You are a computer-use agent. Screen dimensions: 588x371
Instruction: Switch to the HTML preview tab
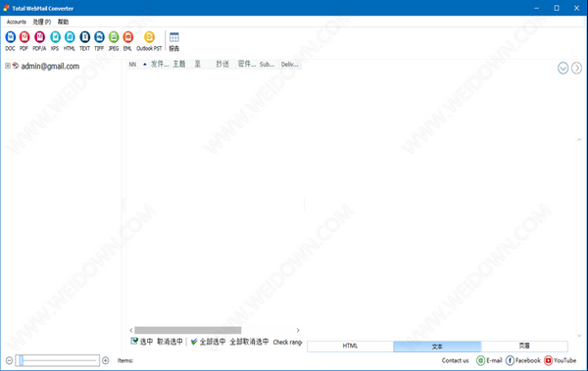click(350, 346)
